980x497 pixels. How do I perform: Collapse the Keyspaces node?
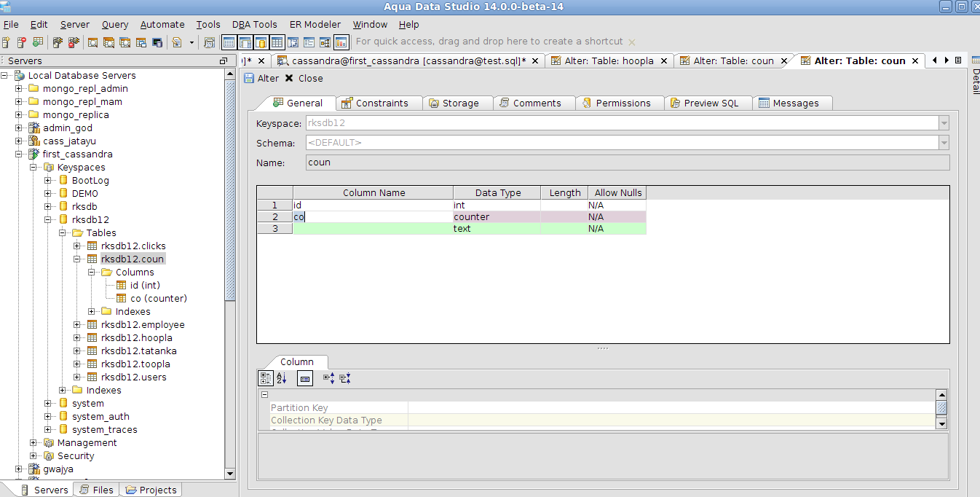(x=33, y=168)
